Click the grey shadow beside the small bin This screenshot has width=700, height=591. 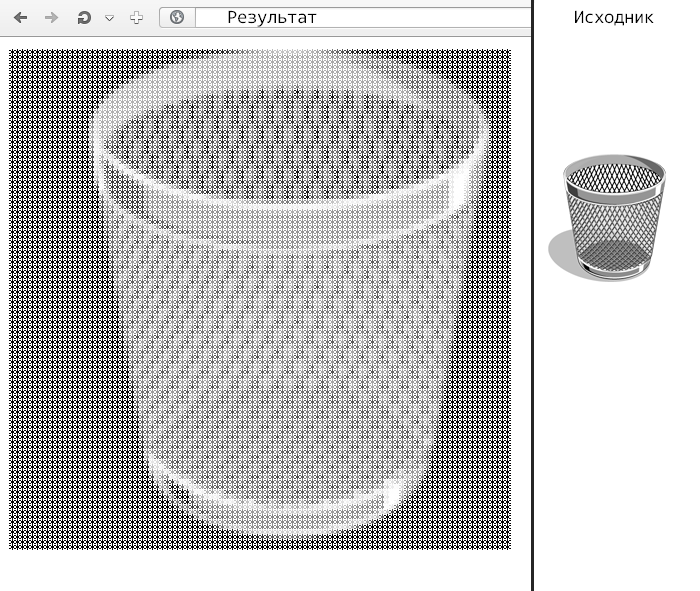pos(560,250)
